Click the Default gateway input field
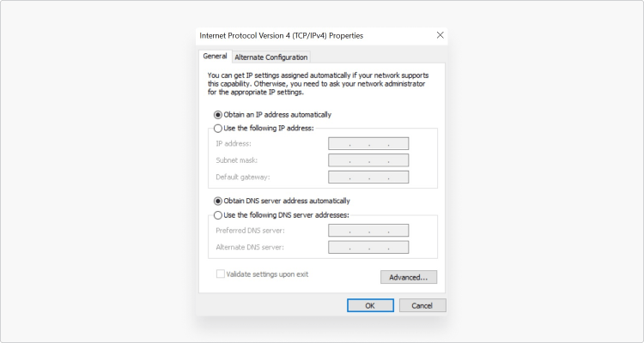Image resolution: width=644 pixels, height=343 pixels. click(x=368, y=178)
